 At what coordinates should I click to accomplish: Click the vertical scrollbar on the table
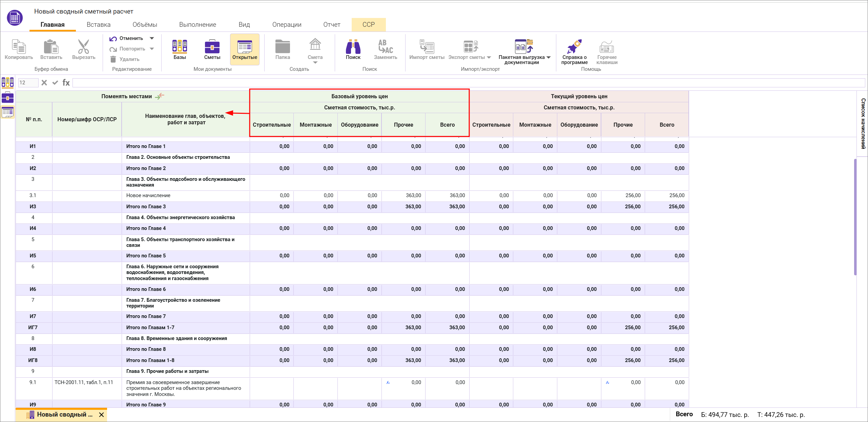[x=855, y=217]
